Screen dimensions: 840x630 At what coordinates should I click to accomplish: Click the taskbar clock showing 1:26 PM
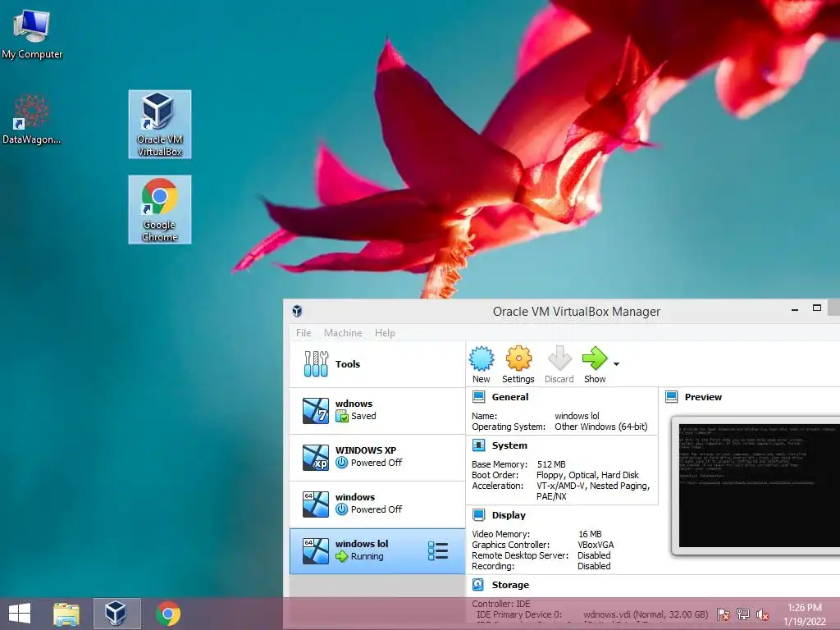pyautogui.click(x=805, y=614)
